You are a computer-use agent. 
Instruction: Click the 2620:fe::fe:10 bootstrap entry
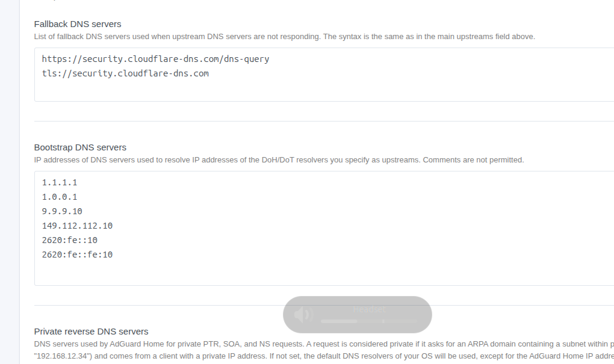click(x=77, y=254)
